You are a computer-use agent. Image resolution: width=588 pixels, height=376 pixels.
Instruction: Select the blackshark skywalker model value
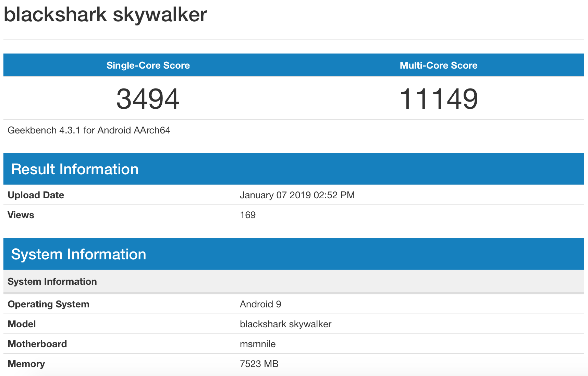(x=285, y=324)
